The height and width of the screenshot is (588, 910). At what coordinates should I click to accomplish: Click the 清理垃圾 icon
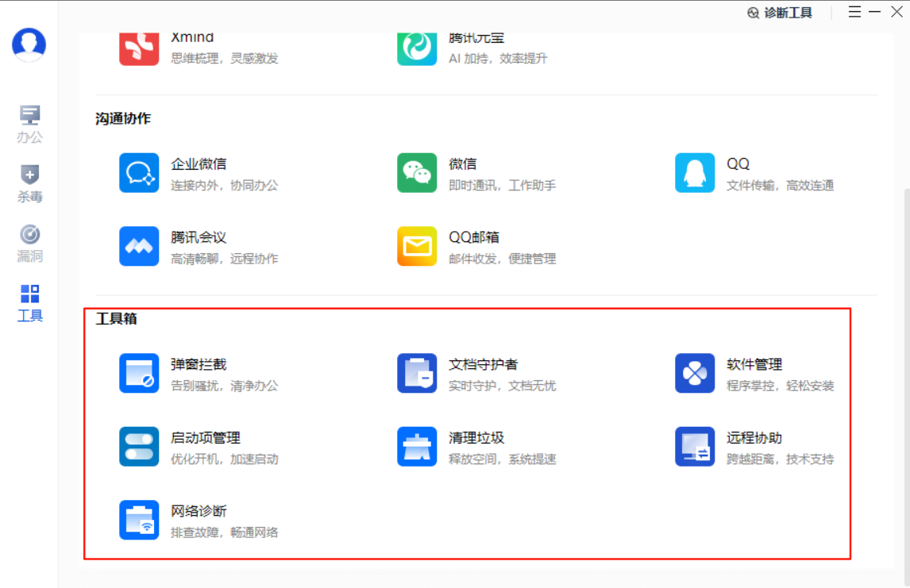417,447
